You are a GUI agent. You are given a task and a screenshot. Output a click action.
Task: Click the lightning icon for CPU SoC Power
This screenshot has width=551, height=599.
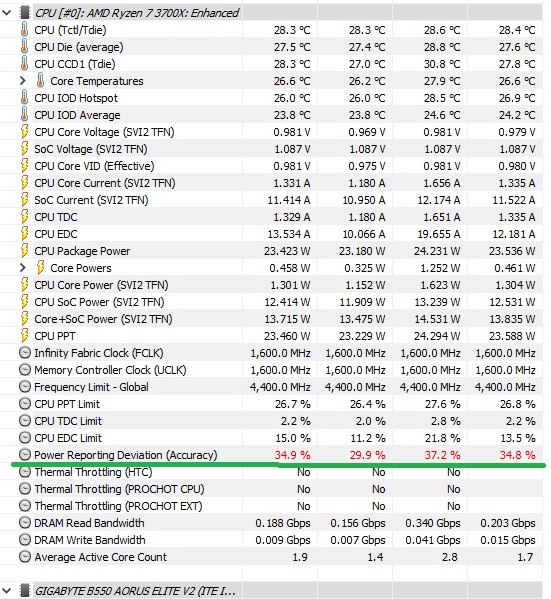coord(24,302)
